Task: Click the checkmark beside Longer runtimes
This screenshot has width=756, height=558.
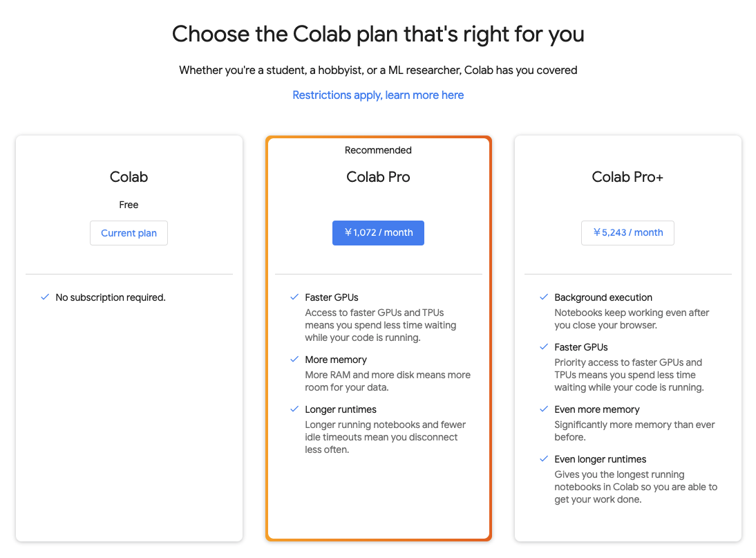Action: pos(294,409)
